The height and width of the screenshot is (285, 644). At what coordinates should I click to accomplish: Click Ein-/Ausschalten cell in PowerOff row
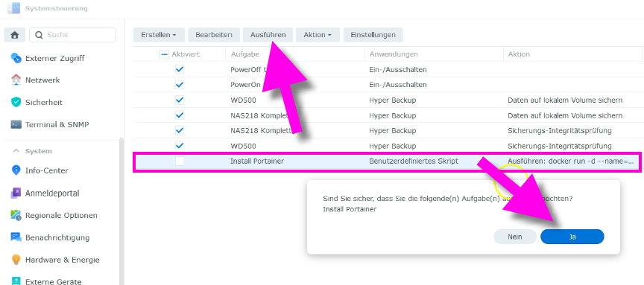point(398,70)
